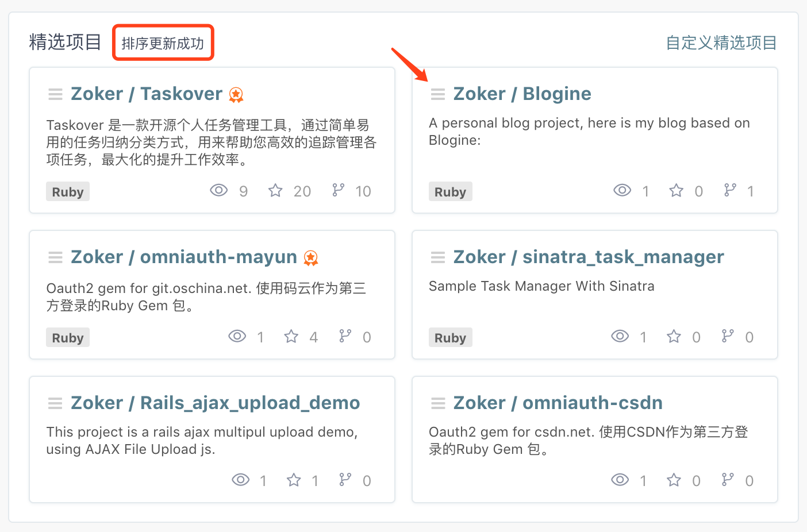
Task: Click the recommended badge next to Taskover
Action: point(236,95)
